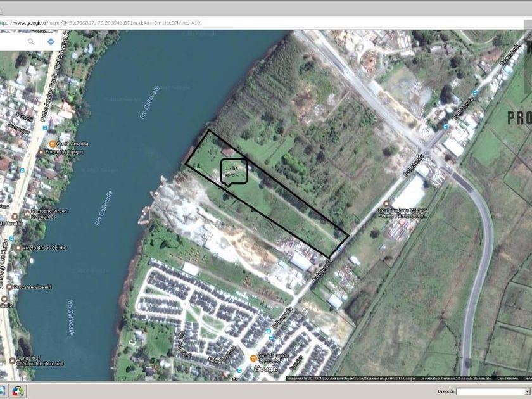532x399 pixels.
Task: Click the 'Pedro Aguirre Cerda' street label
Action: 49,98
